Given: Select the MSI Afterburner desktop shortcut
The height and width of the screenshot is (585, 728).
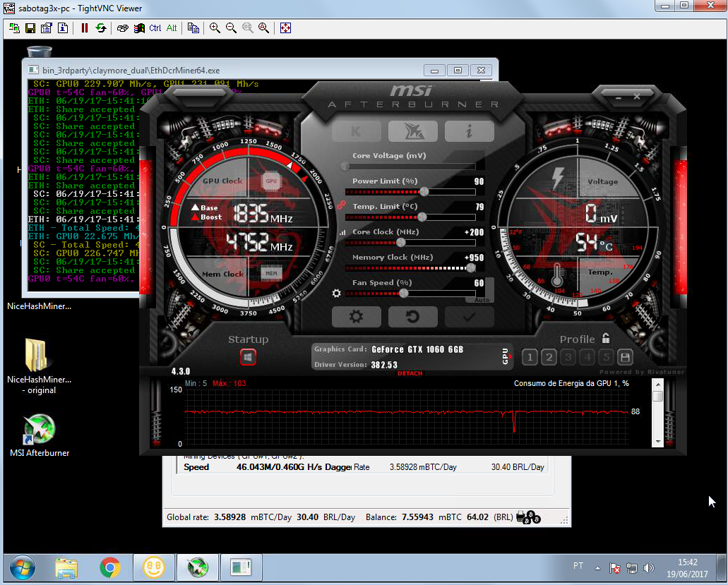Looking at the screenshot, I should pyautogui.click(x=40, y=435).
